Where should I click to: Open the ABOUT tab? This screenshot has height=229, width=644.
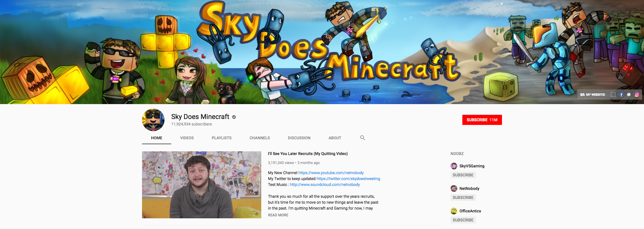[335, 138]
